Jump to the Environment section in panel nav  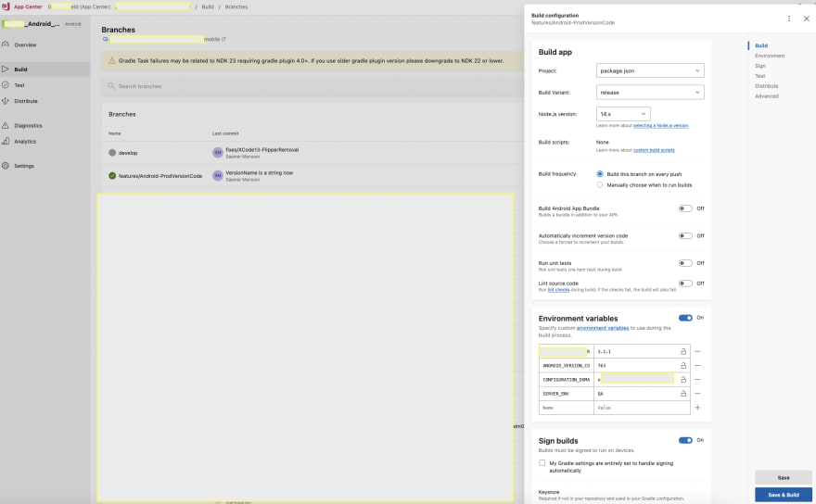tap(770, 56)
